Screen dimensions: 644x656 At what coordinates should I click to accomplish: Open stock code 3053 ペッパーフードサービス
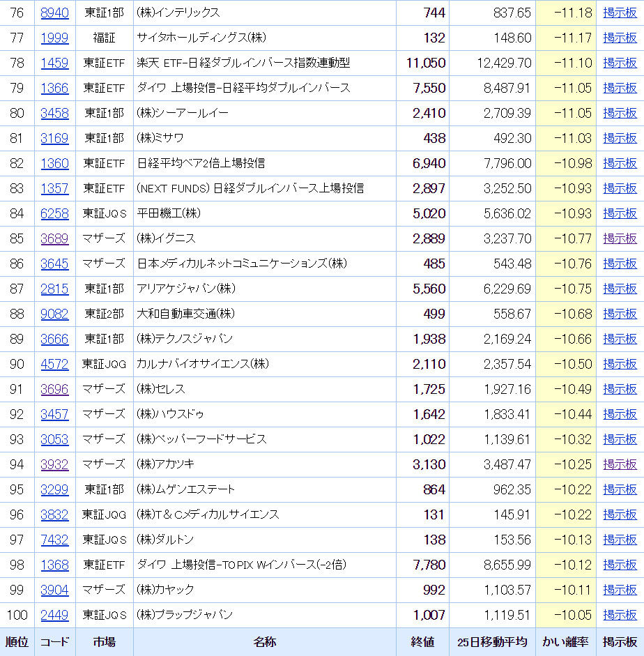point(54,440)
